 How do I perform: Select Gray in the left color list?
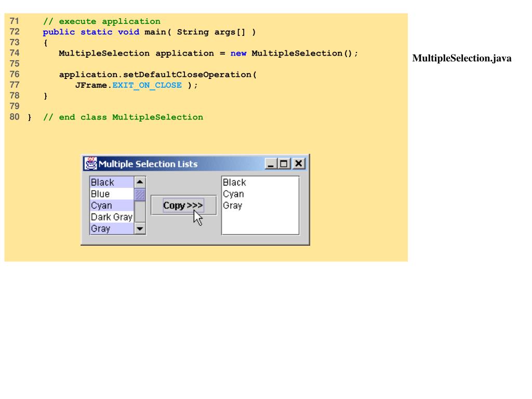click(x=112, y=229)
